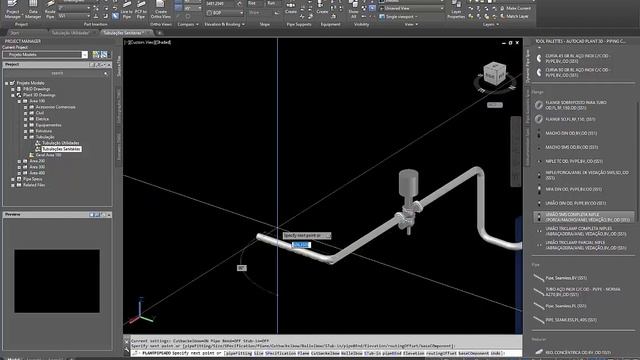640x360 pixels.
Task: Click Make Current layer button
Action: pyautogui.click(x=514, y=8)
